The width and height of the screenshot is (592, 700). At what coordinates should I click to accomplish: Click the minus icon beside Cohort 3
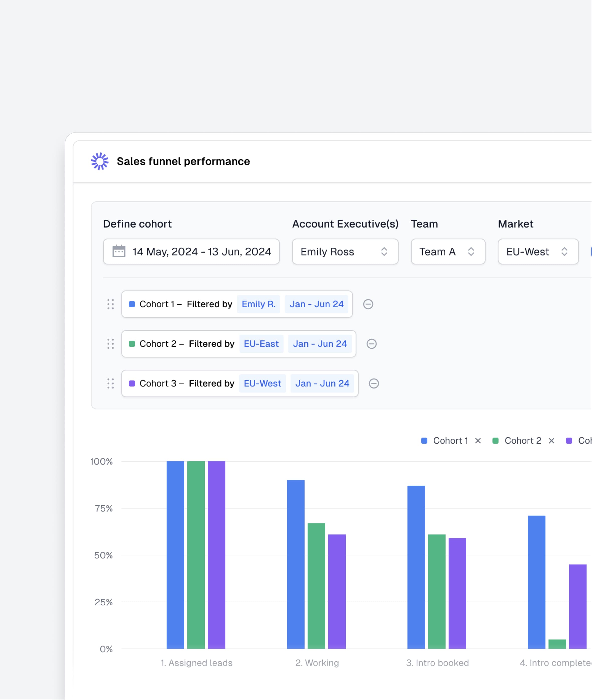[374, 384]
